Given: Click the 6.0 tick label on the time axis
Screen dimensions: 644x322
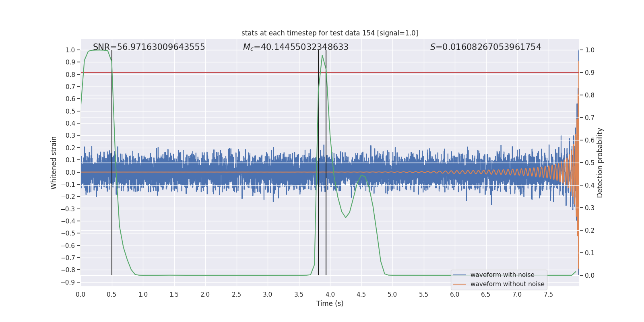Looking at the screenshot, I should (455, 295).
